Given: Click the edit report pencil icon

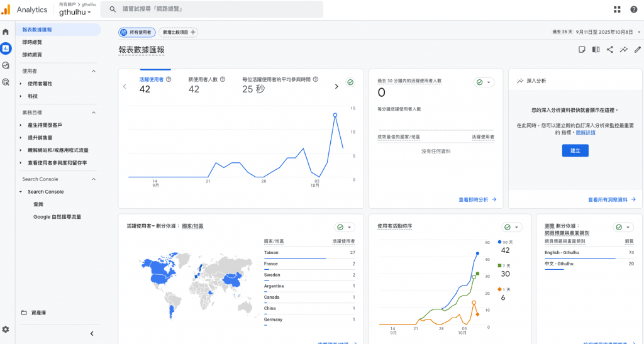Looking at the screenshot, I should pos(638,50).
